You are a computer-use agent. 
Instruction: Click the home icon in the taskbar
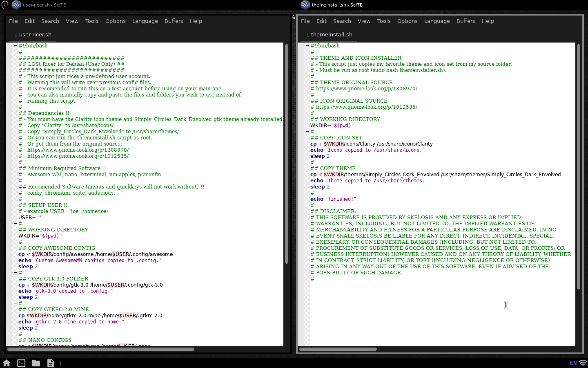pyautogui.click(x=7, y=363)
